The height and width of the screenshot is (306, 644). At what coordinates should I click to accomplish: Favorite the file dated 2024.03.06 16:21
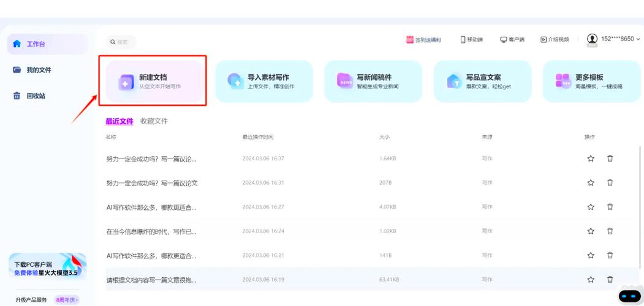coord(591,256)
